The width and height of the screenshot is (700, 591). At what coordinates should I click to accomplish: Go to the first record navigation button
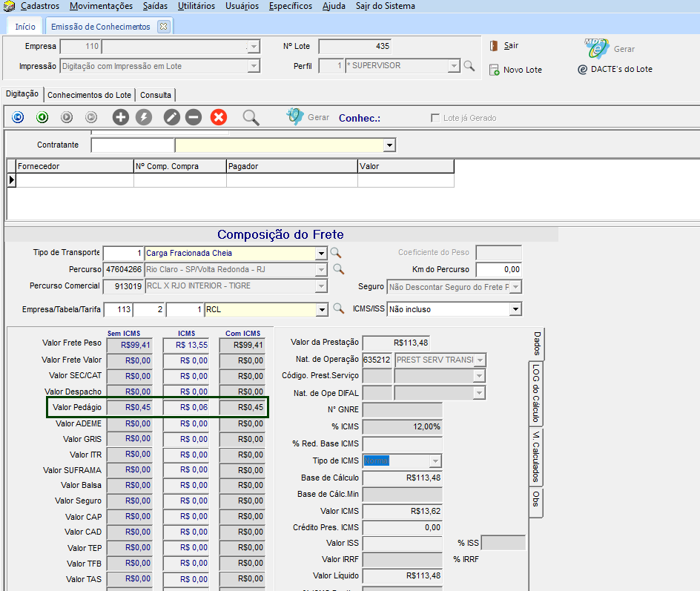coord(19,117)
